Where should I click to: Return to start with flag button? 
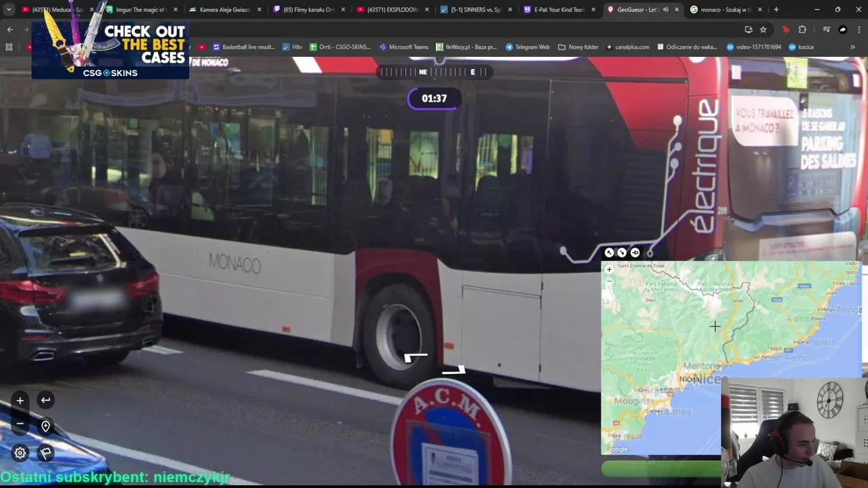pos(45,453)
